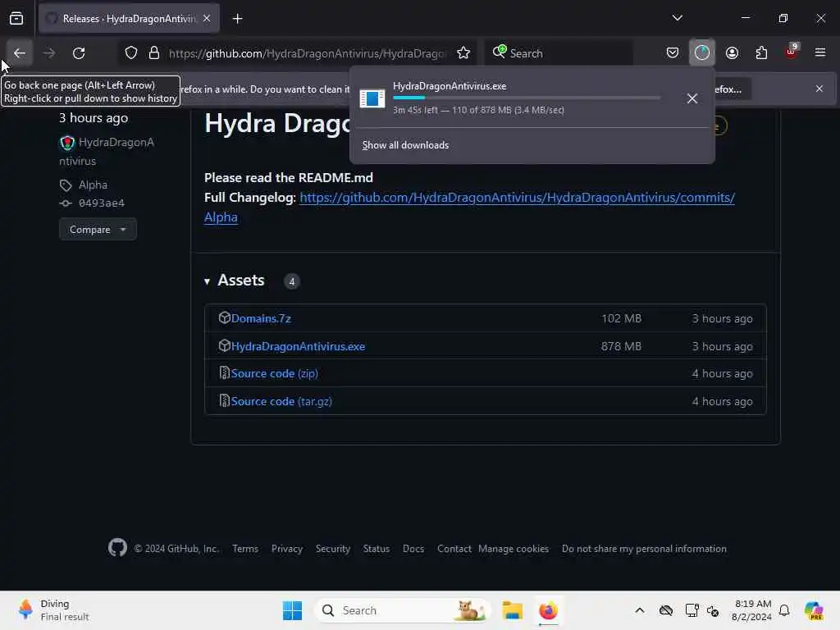Click Manage cookies in footer

point(514,549)
